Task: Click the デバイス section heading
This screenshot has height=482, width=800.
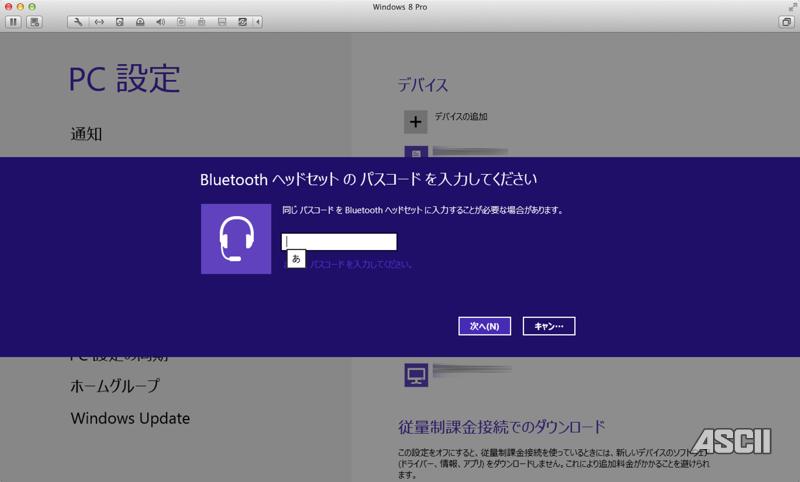Action: coord(423,85)
